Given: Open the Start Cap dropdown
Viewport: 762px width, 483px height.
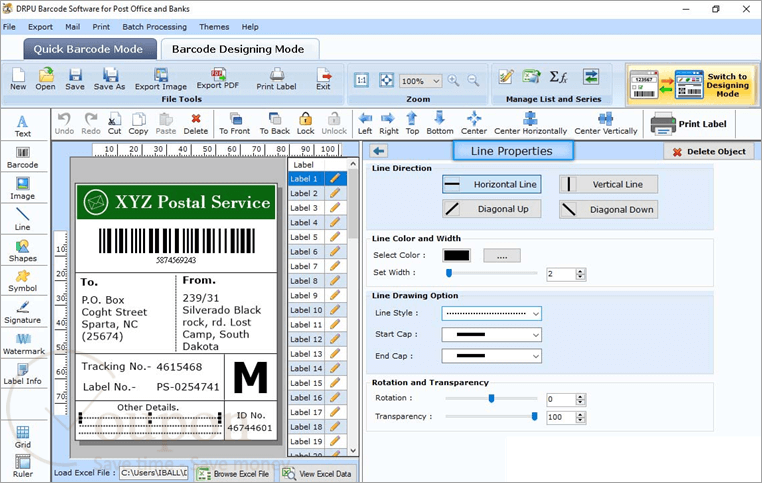Looking at the screenshot, I should (x=491, y=334).
